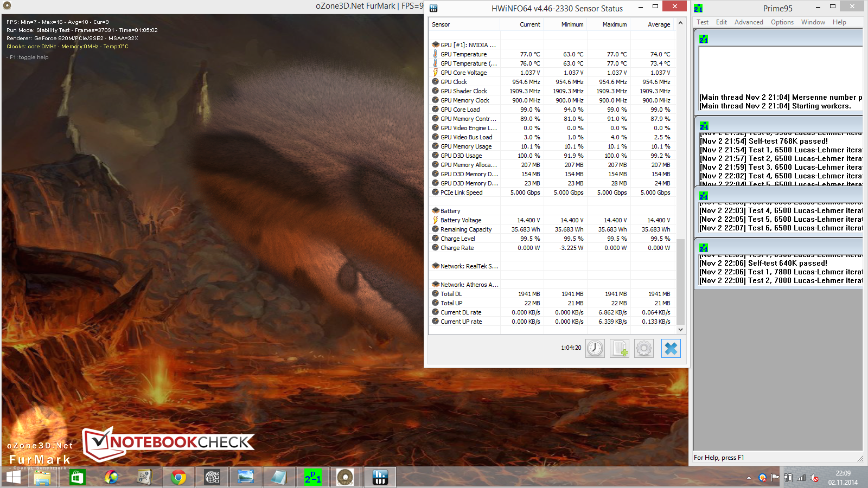868x488 pixels.
Task: Select the GPU Core Load row
Action: (x=552, y=110)
